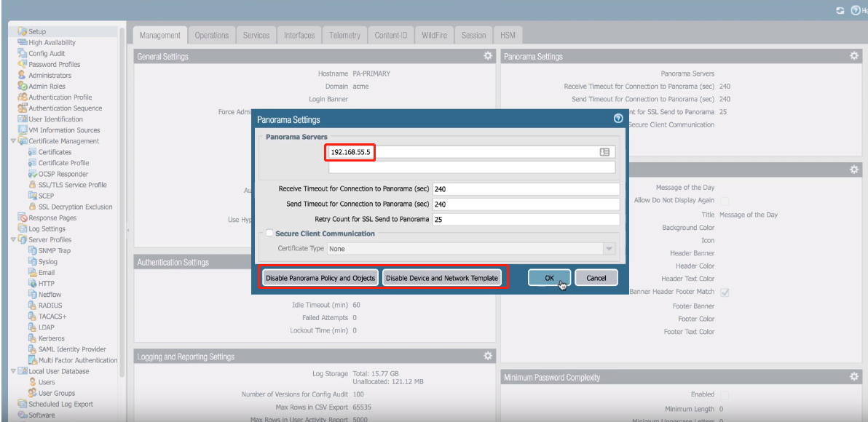Screen dimensions: 868x422
Task: Collapse the Server Profiles tree node
Action: (13, 239)
